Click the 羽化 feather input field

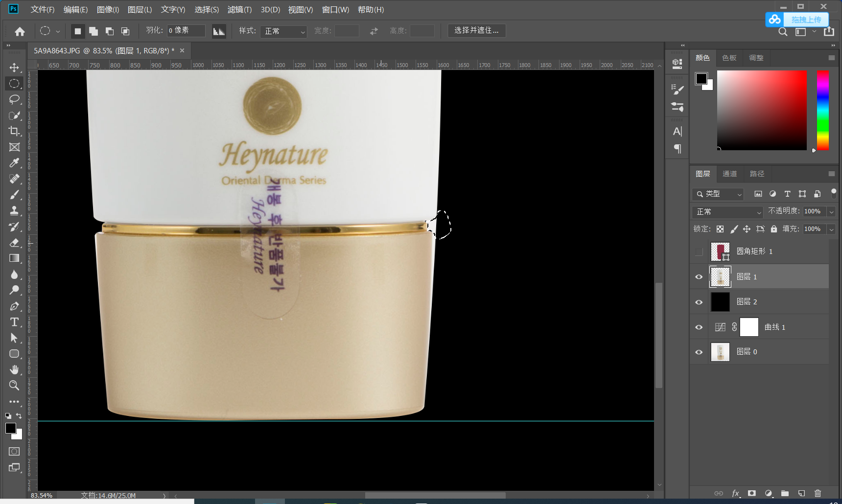[x=186, y=31]
